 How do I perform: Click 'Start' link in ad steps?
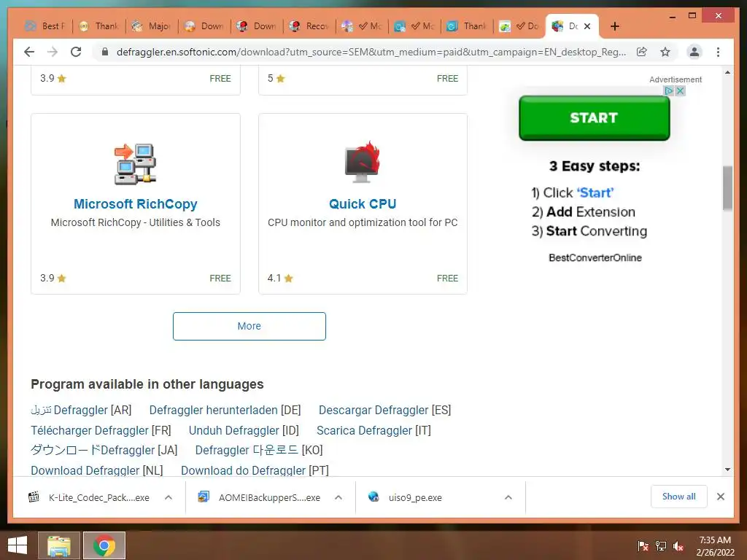595,192
